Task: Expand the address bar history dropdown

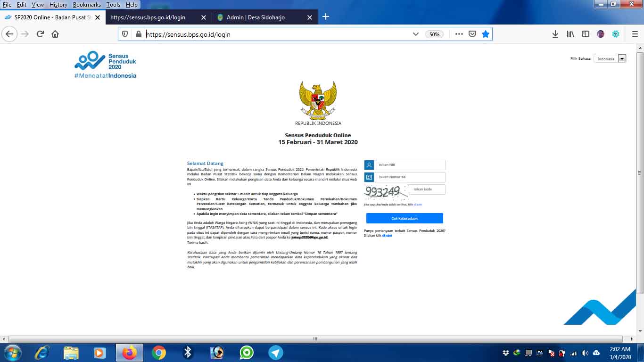Action: [x=416, y=34]
